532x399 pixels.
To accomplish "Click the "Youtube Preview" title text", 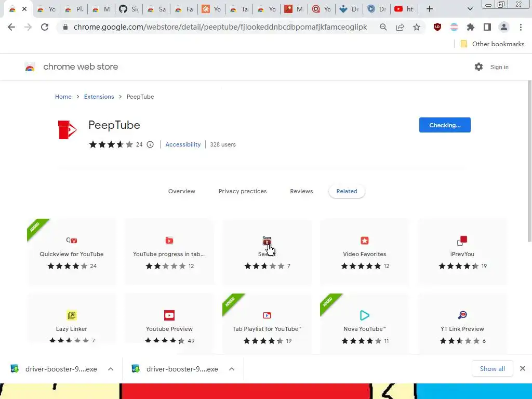I will click(x=169, y=329).
